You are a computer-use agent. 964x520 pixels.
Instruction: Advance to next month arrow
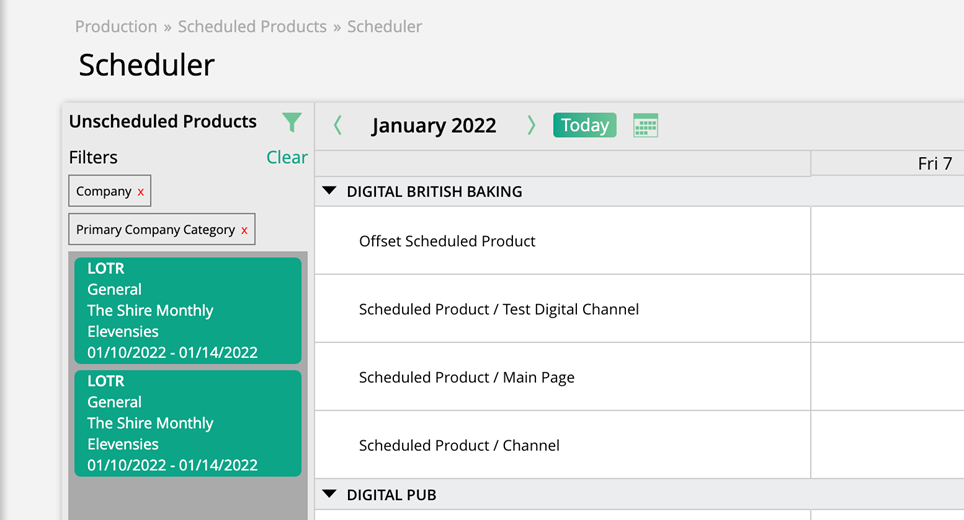(x=531, y=125)
